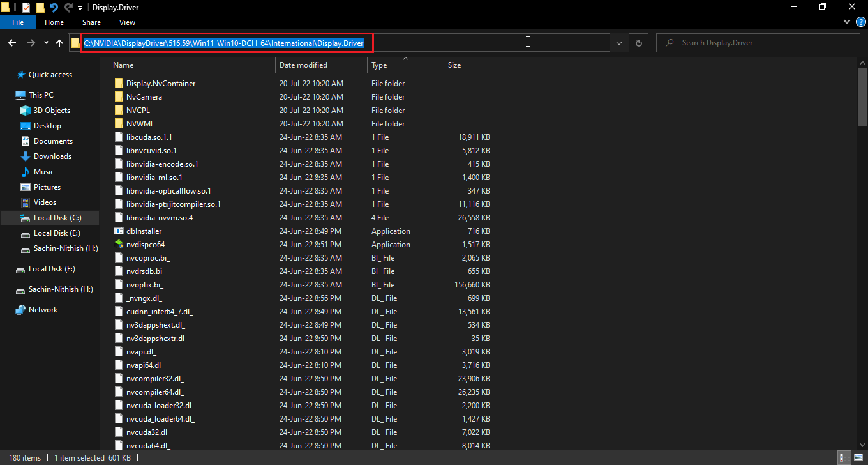
Task: Select the _nvngx.dl_ file
Action: coord(144,298)
